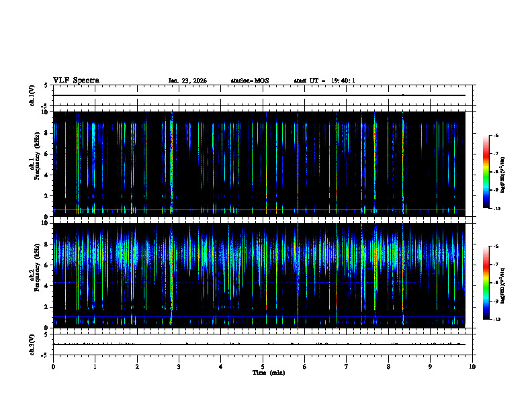Click time axis tick label "4"

click(x=221, y=367)
